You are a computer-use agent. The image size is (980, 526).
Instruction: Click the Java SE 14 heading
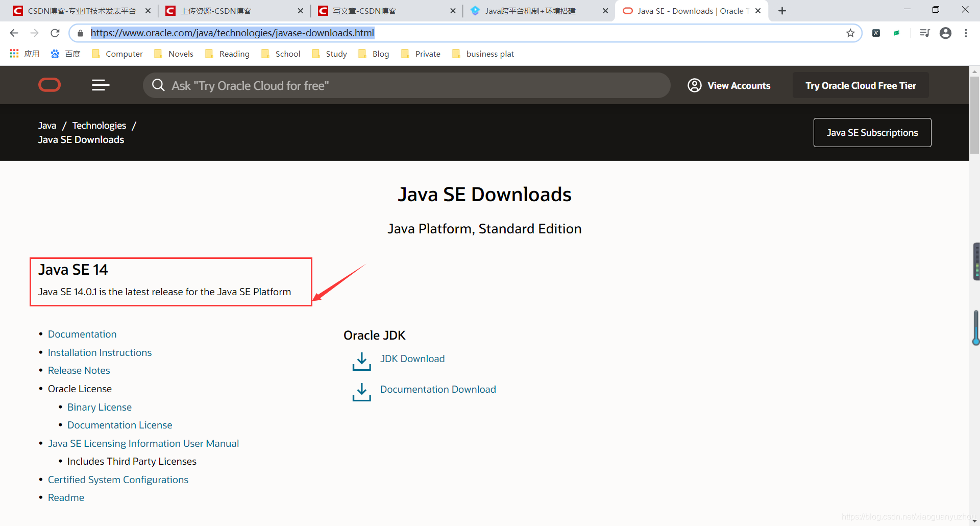[73, 270]
